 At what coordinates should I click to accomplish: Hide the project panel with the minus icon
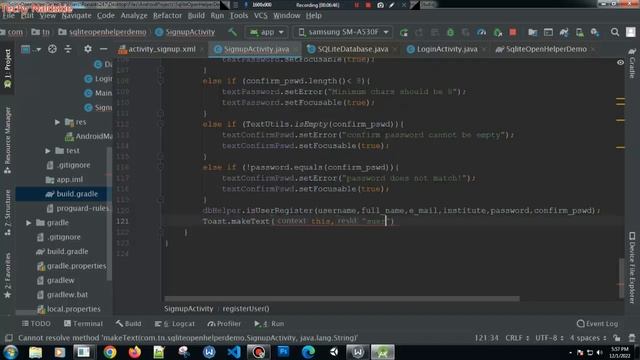pyautogui.click(x=104, y=49)
